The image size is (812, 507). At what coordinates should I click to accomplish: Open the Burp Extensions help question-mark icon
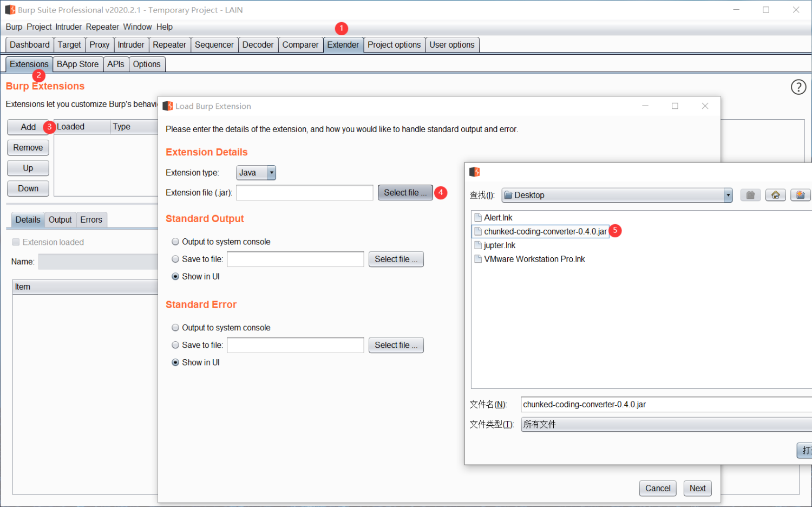click(x=798, y=87)
